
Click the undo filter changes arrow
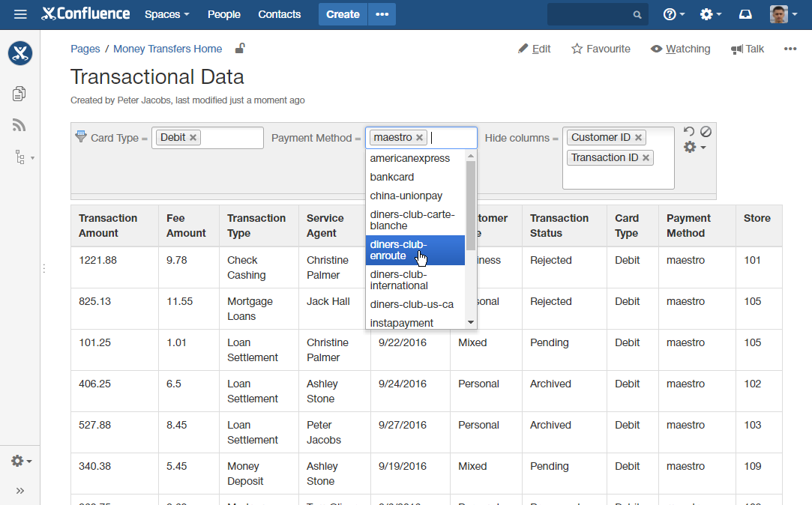coord(689,131)
